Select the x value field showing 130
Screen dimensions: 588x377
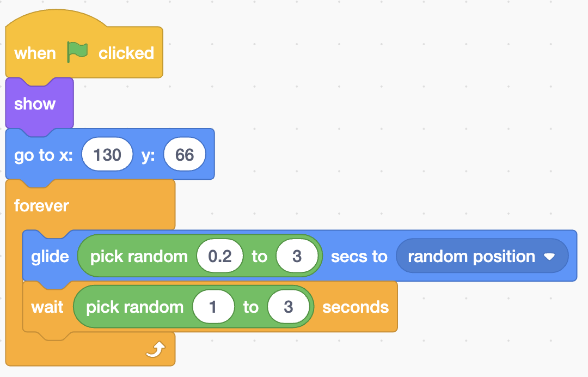(107, 155)
